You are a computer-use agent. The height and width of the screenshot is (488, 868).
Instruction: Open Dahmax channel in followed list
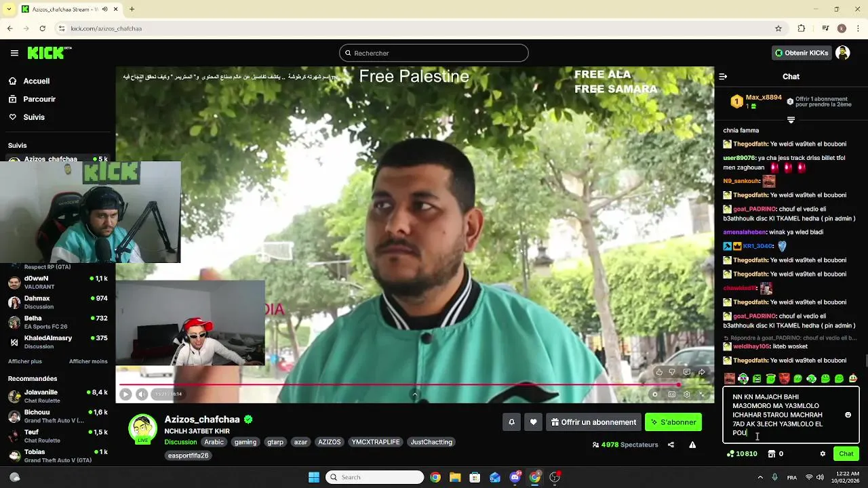[58, 302]
